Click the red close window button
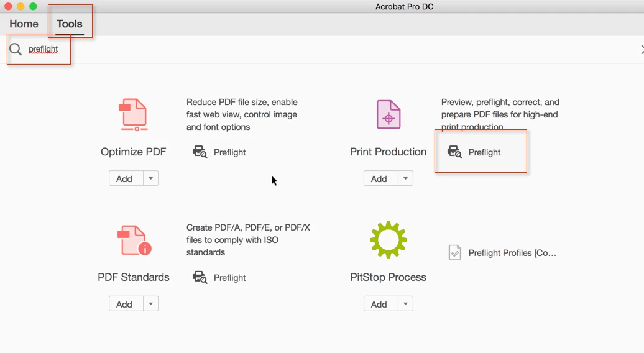 pos(8,7)
